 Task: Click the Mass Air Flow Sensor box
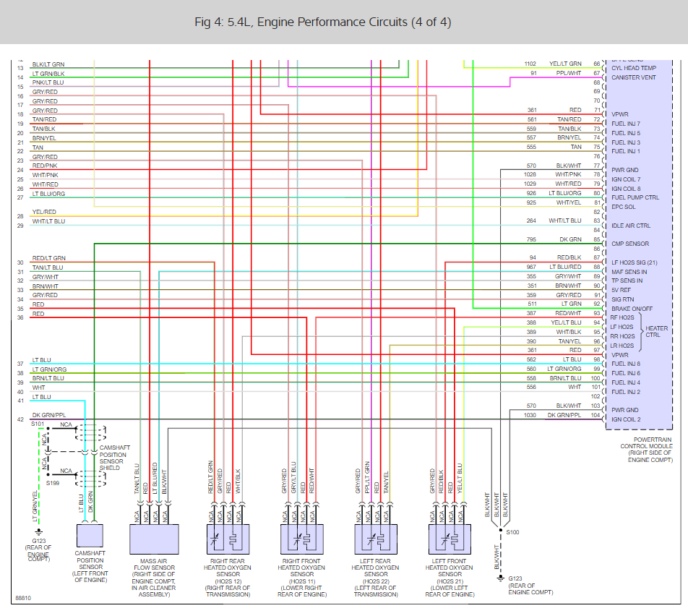point(154,539)
